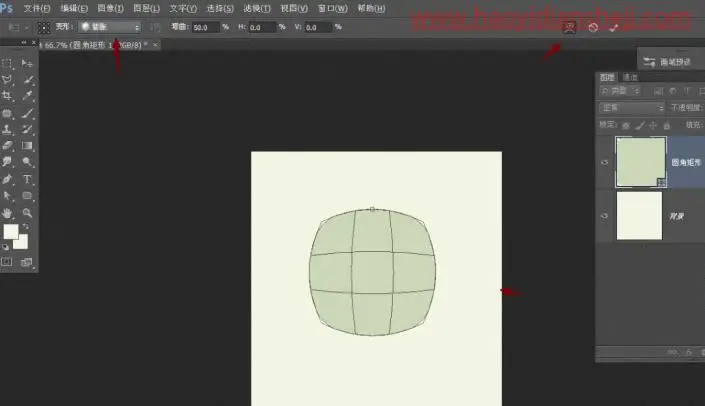Open the 窗口(W) menu
Image resolution: width=705 pixels, height=406 pixels.
(x=333, y=9)
